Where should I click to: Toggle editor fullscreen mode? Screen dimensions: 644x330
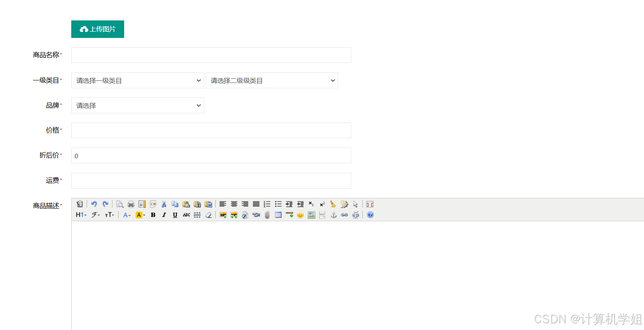click(x=370, y=204)
